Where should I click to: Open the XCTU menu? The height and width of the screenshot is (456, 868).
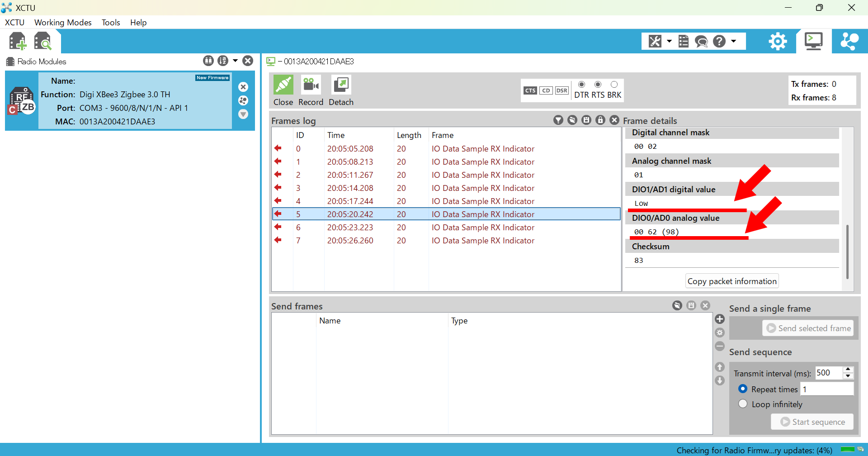point(14,23)
